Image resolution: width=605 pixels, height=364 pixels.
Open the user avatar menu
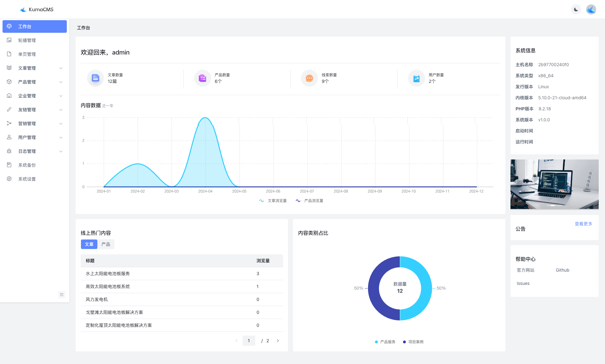[x=591, y=9]
